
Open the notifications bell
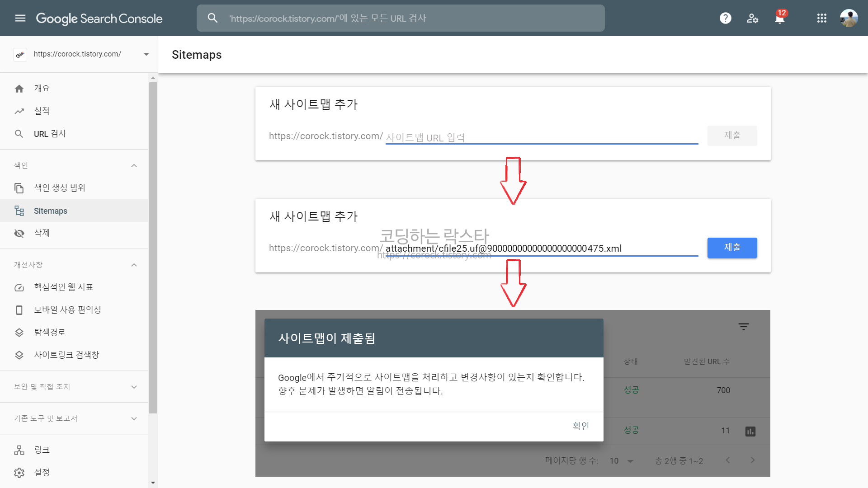coord(779,19)
